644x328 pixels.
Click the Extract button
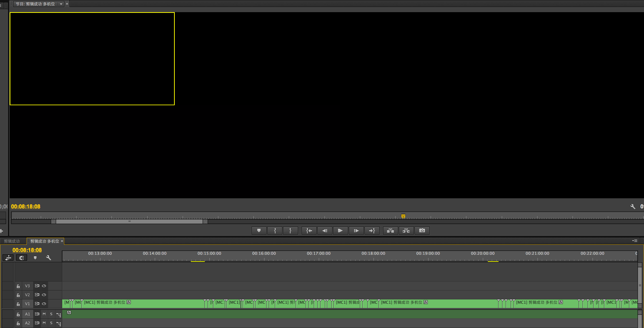tap(406, 231)
